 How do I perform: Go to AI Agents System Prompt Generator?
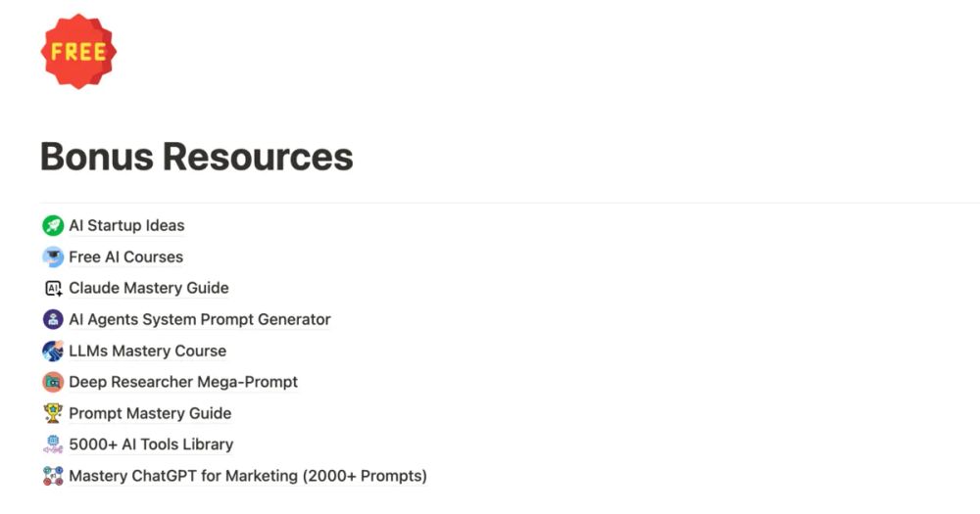coord(200,319)
